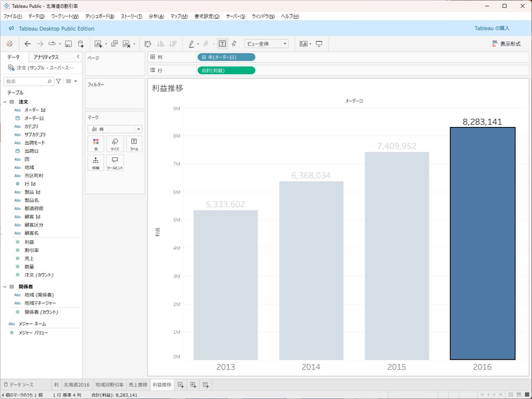Click the undo back arrow in toolbar
Screen dimensions: 532x399
(28, 44)
